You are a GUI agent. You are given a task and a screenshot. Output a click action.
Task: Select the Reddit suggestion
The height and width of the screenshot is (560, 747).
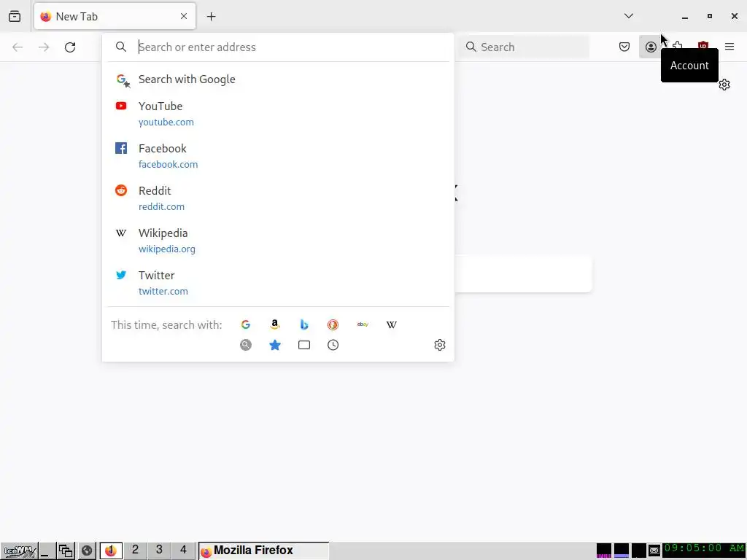(278, 198)
